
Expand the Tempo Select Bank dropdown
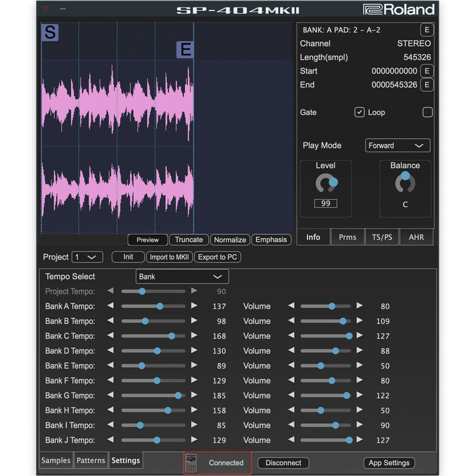pos(182,277)
